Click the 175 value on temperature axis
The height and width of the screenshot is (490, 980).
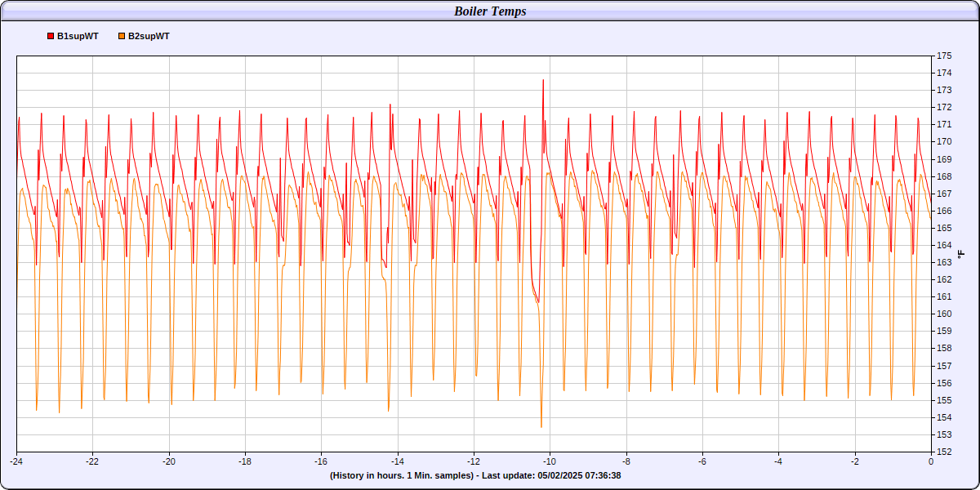(944, 56)
